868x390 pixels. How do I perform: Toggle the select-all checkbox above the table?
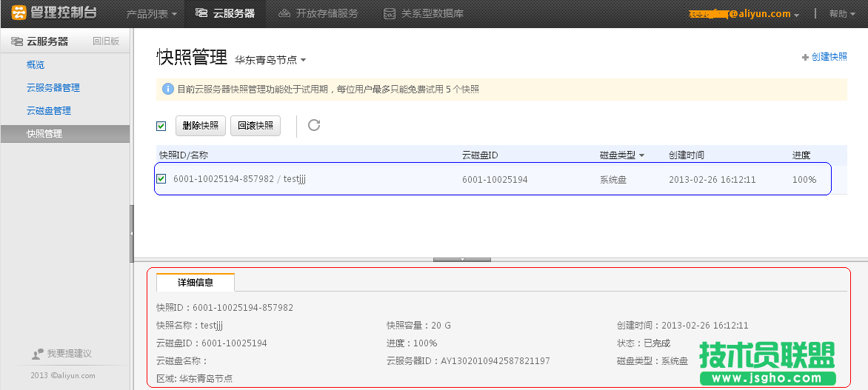tap(161, 126)
